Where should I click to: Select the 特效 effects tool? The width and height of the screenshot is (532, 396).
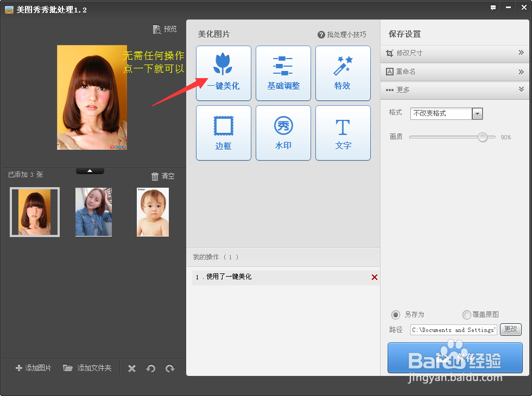[343, 73]
